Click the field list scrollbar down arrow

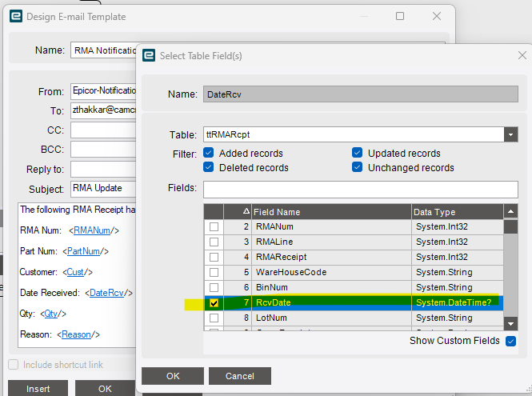point(510,324)
